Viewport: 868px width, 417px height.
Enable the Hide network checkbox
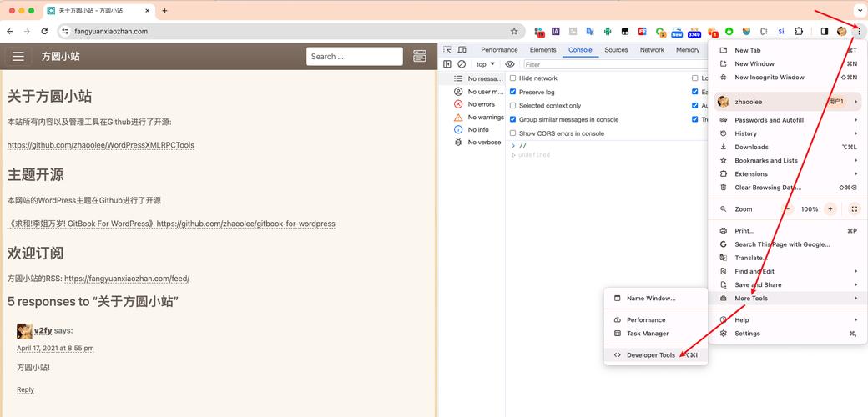pos(512,78)
